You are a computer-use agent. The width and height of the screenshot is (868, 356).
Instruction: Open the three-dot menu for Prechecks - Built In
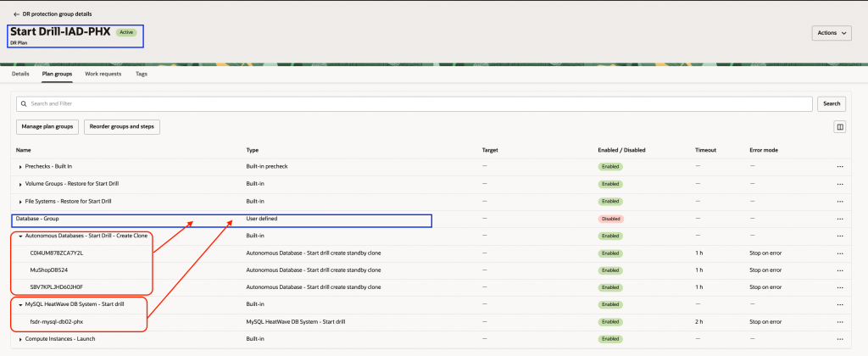click(839, 166)
